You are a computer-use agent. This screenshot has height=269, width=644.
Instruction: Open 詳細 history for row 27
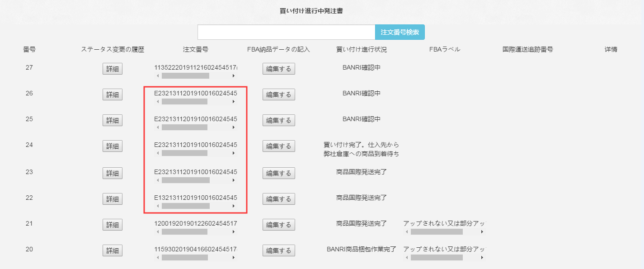point(112,69)
